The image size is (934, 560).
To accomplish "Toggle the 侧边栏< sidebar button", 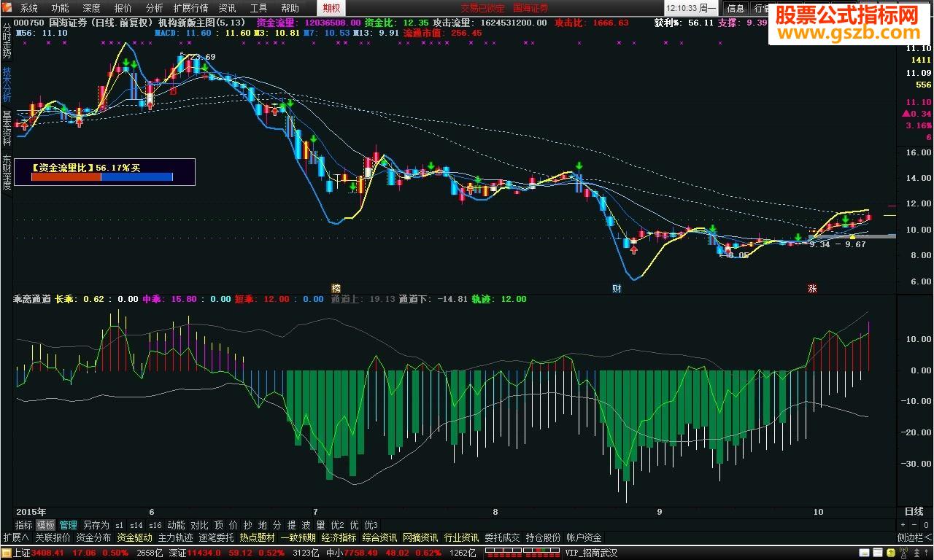I will click(x=914, y=537).
